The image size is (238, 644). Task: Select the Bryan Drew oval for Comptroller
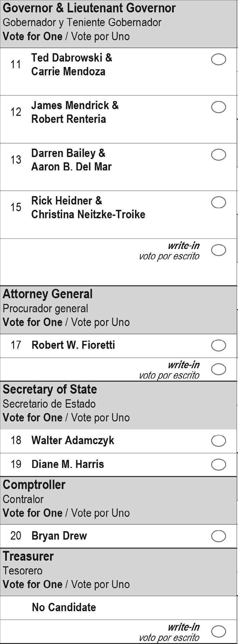[219, 536]
